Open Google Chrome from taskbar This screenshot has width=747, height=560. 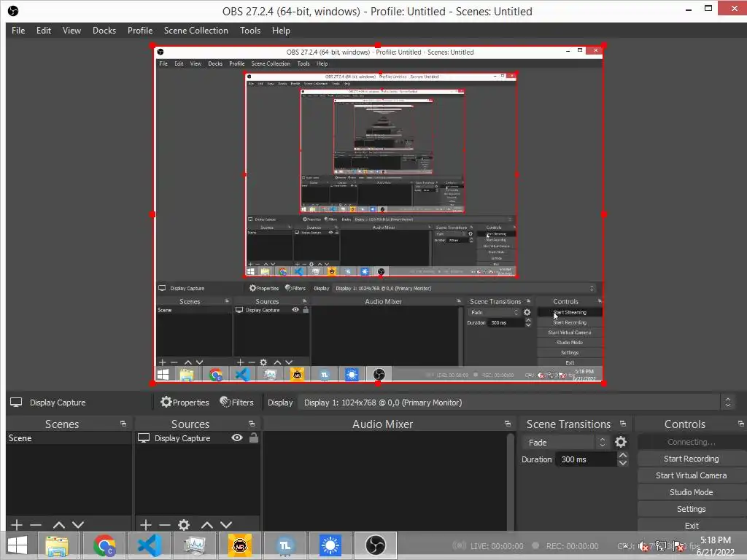pyautogui.click(x=104, y=545)
